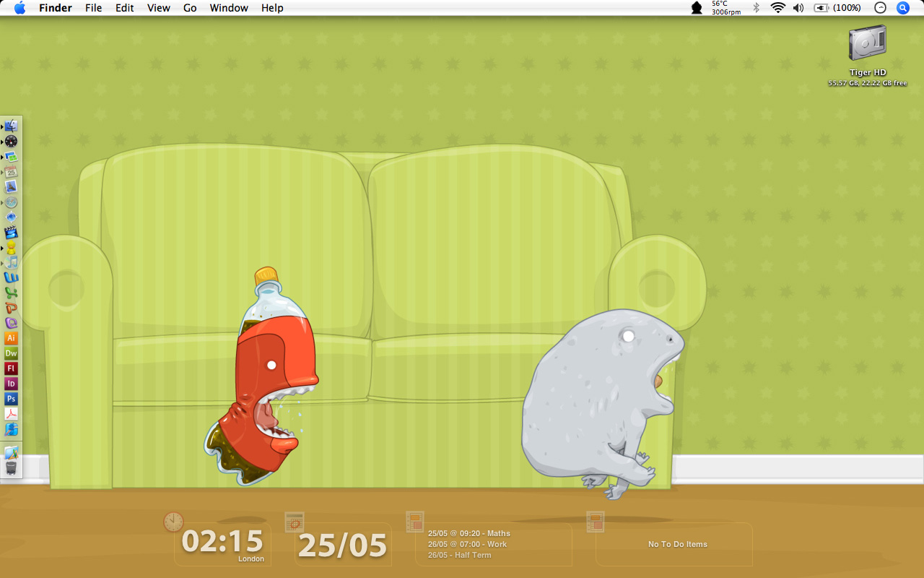Open the Go menu
This screenshot has height=578, width=924.
tap(190, 8)
